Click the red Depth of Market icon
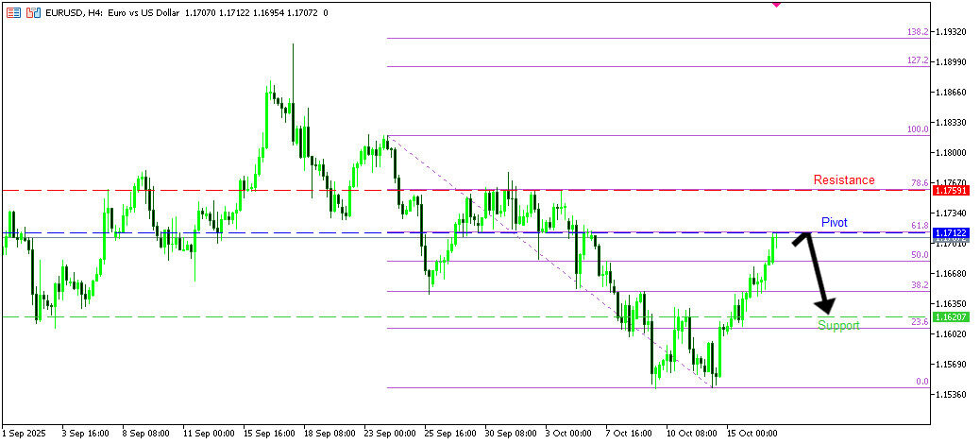The image size is (980, 444). 13,14
